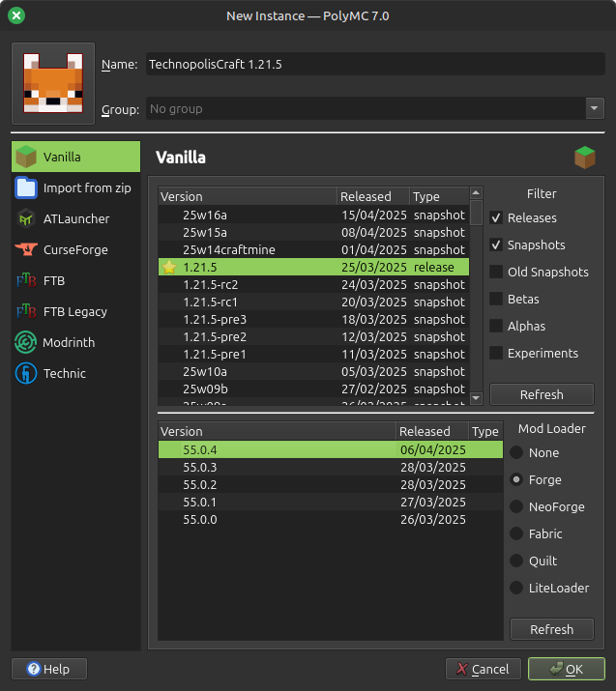This screenshot has width=616, height=691.
Task: Click the CurseForge anvil icon
Action: click(26, 249)
